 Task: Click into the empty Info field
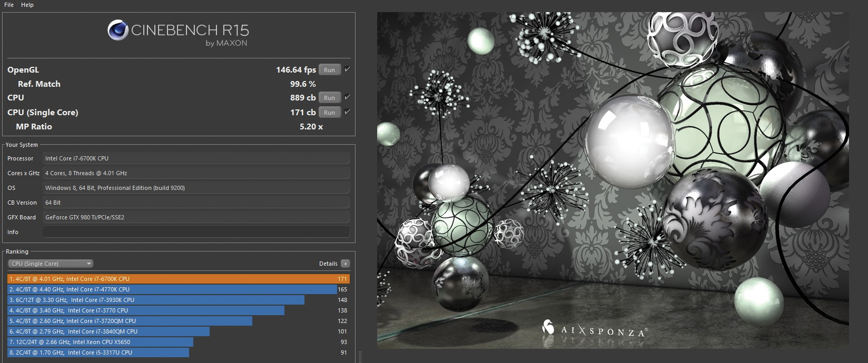(196, 232)
